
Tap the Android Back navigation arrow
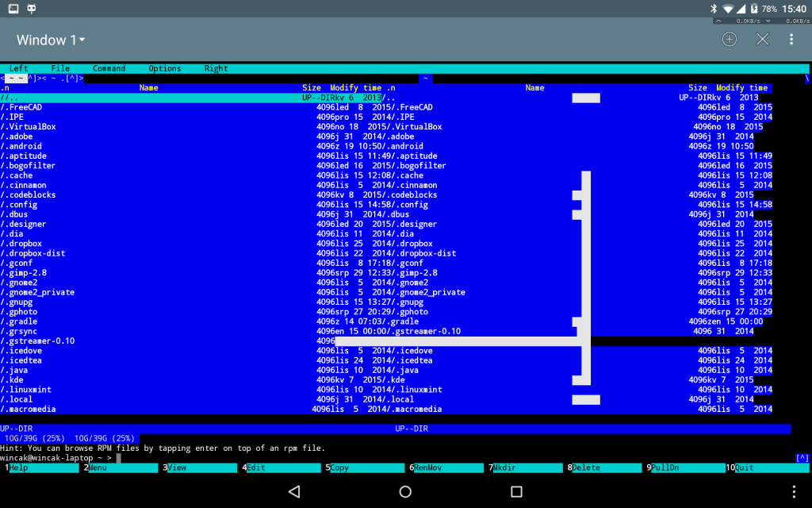(294, 492)
